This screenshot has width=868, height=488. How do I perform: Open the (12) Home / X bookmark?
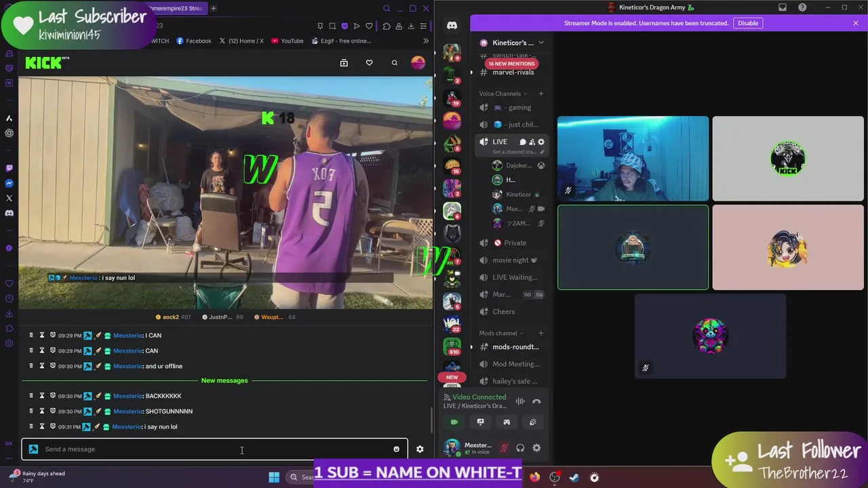pyautogui.click(x=240, y=41)
